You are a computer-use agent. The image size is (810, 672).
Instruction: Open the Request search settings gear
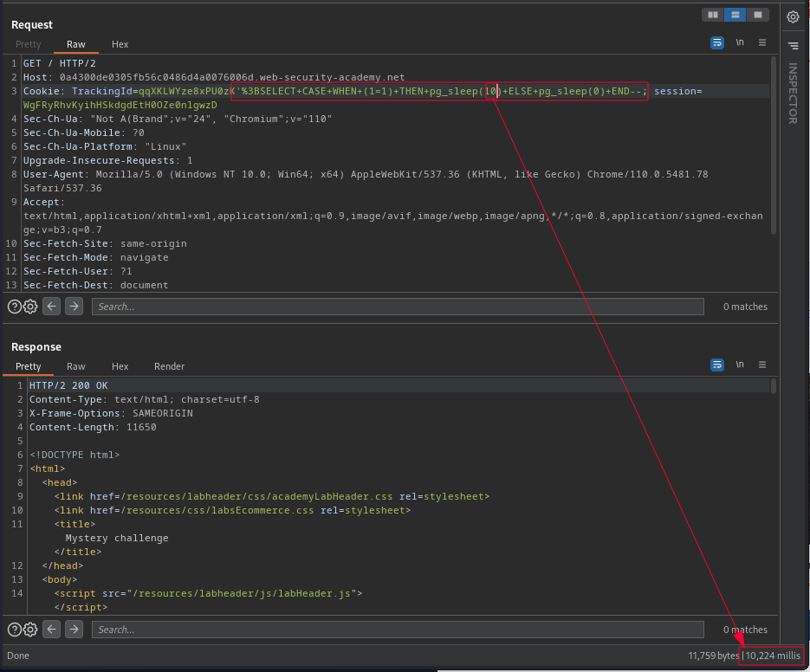point(30,307)
